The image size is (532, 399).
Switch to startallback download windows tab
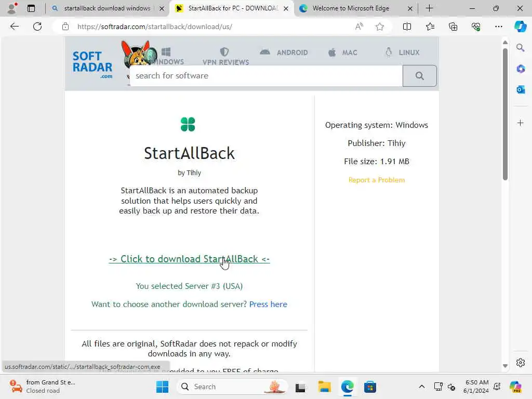[107, 8]
